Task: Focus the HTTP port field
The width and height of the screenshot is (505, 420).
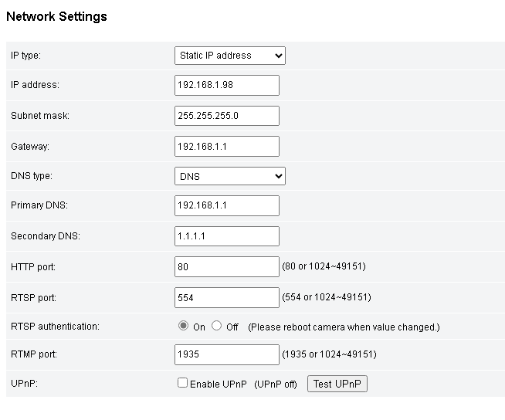Action: tap(227, 266)
